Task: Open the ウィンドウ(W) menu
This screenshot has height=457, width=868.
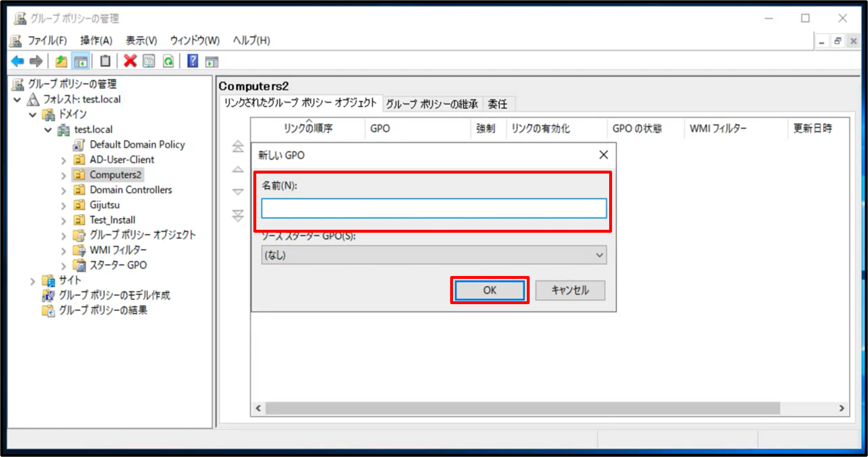Action: 195,41
